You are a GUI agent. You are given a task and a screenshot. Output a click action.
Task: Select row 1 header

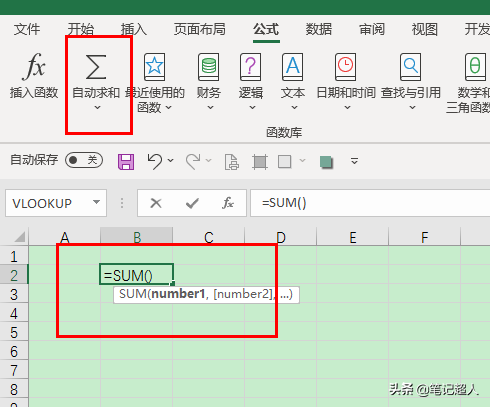click(x=14, y=256)
